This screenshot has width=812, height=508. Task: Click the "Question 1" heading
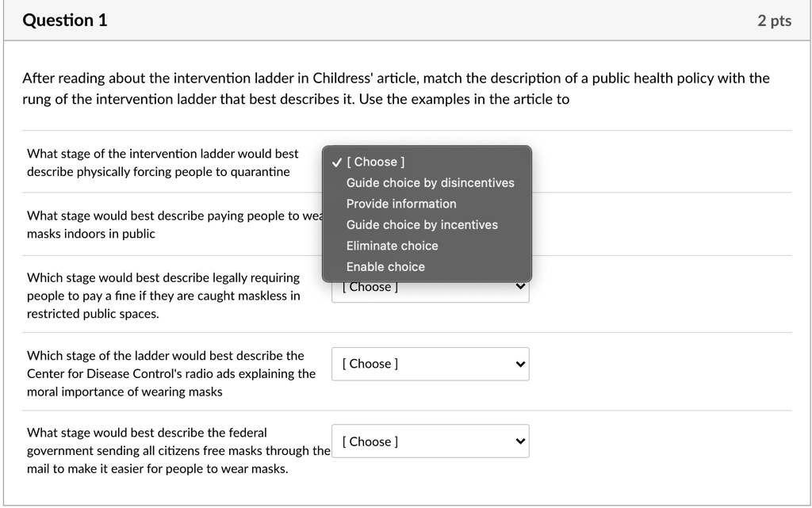point(65,21)
